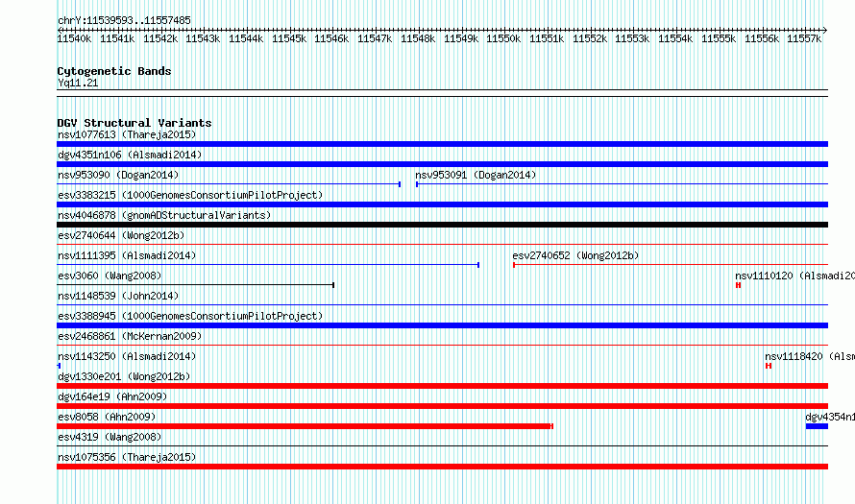
Task: Open variant esv3060 (Wang2008) label
Action: pos(110,276)
